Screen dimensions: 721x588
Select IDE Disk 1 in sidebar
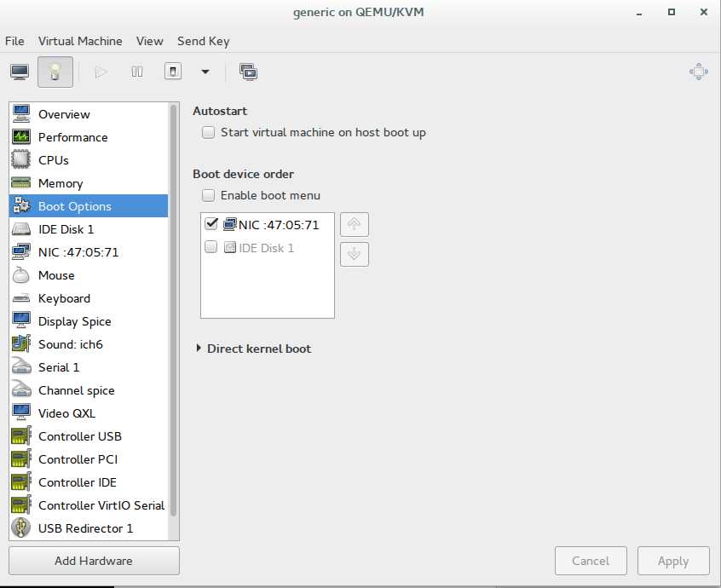89,229
